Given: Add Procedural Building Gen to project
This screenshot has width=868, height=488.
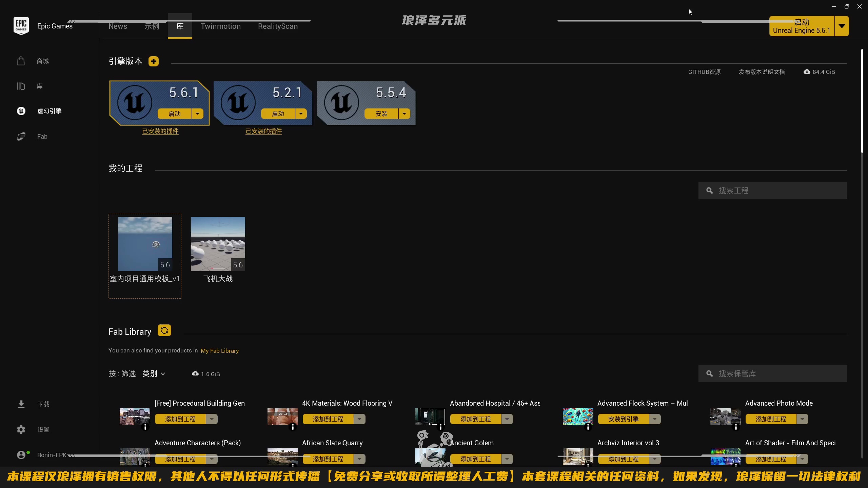Looking at the screenshot, I should 180,419.
